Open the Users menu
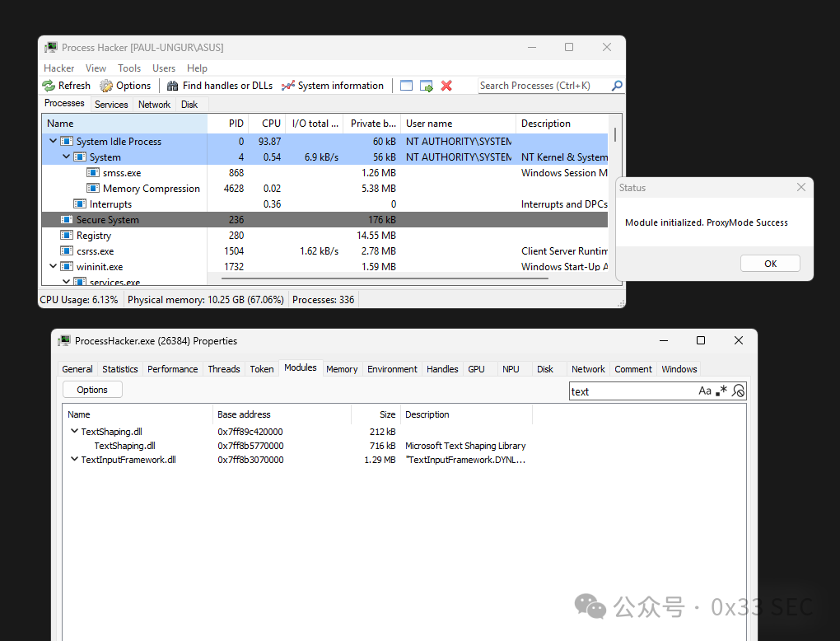 point(163,68)
